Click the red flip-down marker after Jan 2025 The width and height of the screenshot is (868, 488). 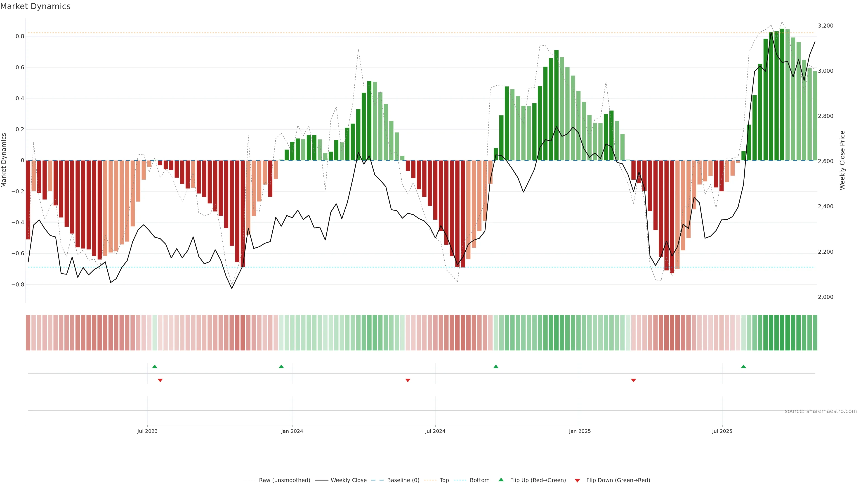click(x=633, y=380)
